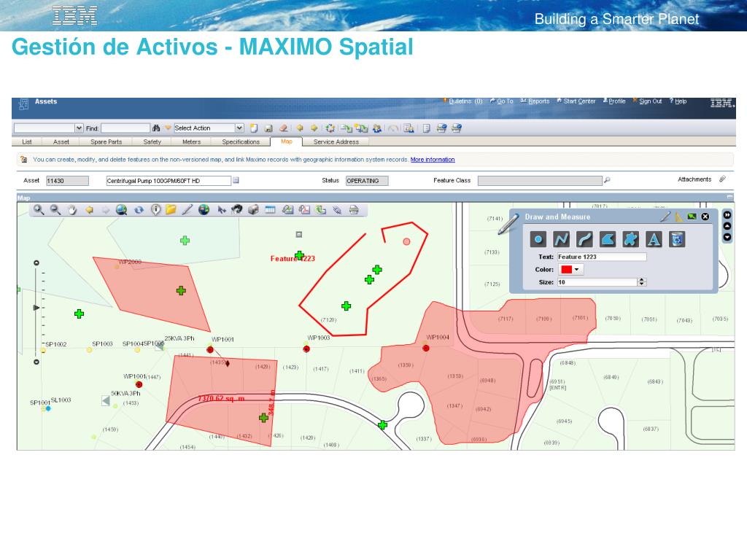
Task: Open the Bulletins link
Action: (x=465, y=101)
